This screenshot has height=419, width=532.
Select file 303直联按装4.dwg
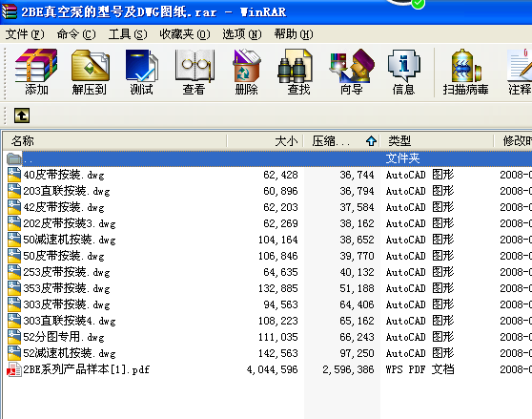tap(70, 321)
